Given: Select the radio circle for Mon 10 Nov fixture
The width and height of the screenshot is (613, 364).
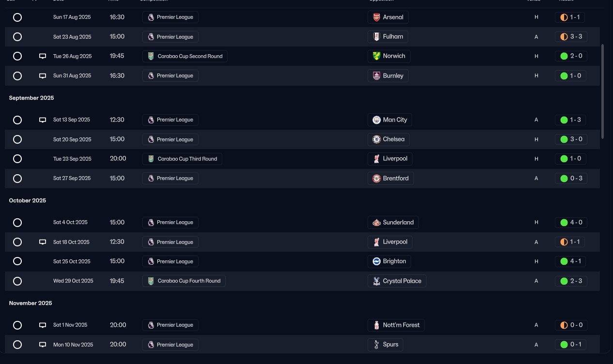Looking at the screenshot, I should 17,345.
